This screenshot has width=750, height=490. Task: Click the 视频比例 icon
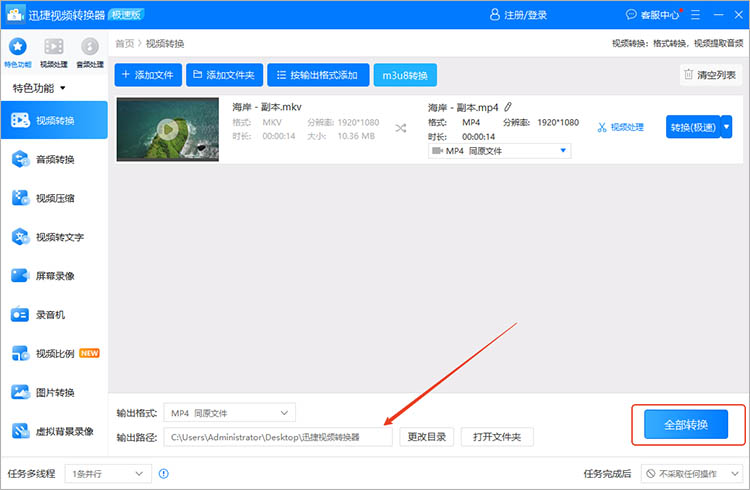[20, 354]
